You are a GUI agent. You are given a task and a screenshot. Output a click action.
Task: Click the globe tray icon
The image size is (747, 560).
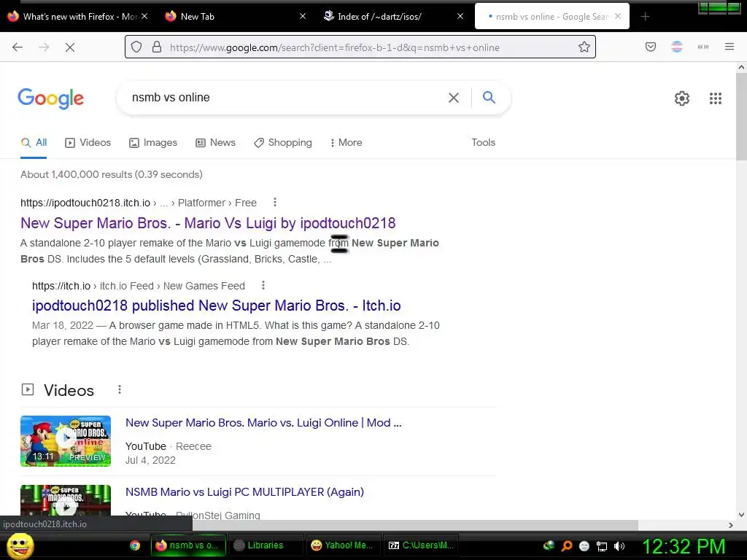(549, 545)
